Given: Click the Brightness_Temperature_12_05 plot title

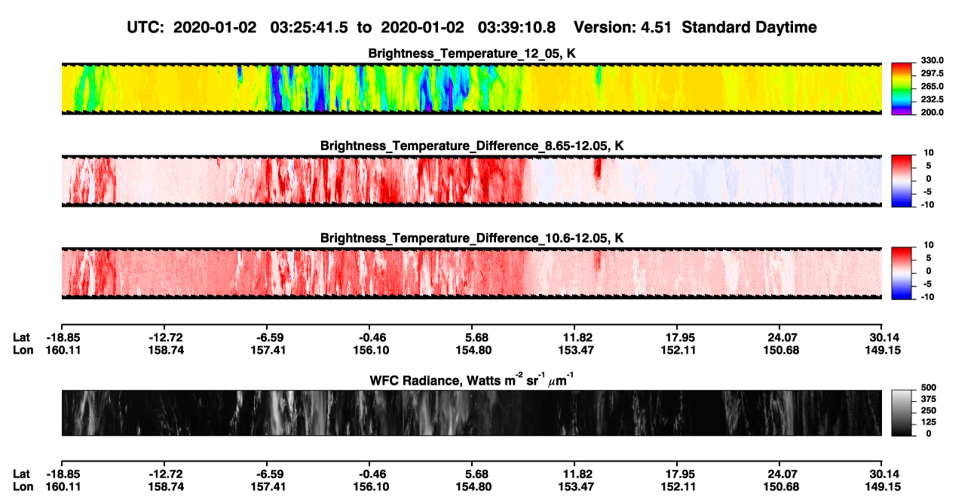Looking at the screenshot, I should pyautogui.click(x=472, y=54).
